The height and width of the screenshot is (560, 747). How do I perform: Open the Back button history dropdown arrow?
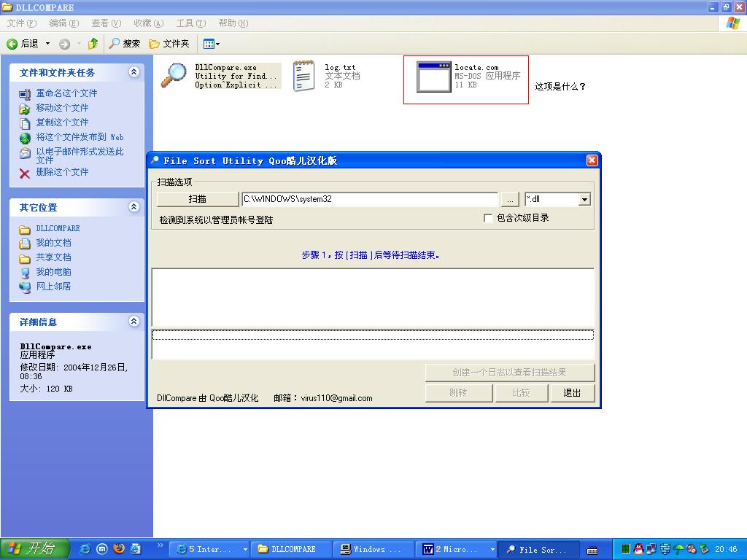47,44
